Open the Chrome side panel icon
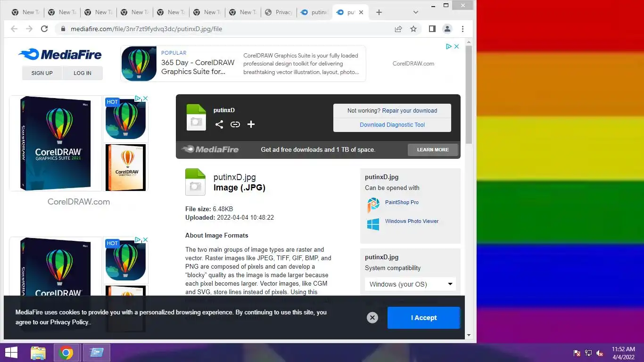Image resolution: width=644 pixels, height=362 pixels. coord(432,29)
